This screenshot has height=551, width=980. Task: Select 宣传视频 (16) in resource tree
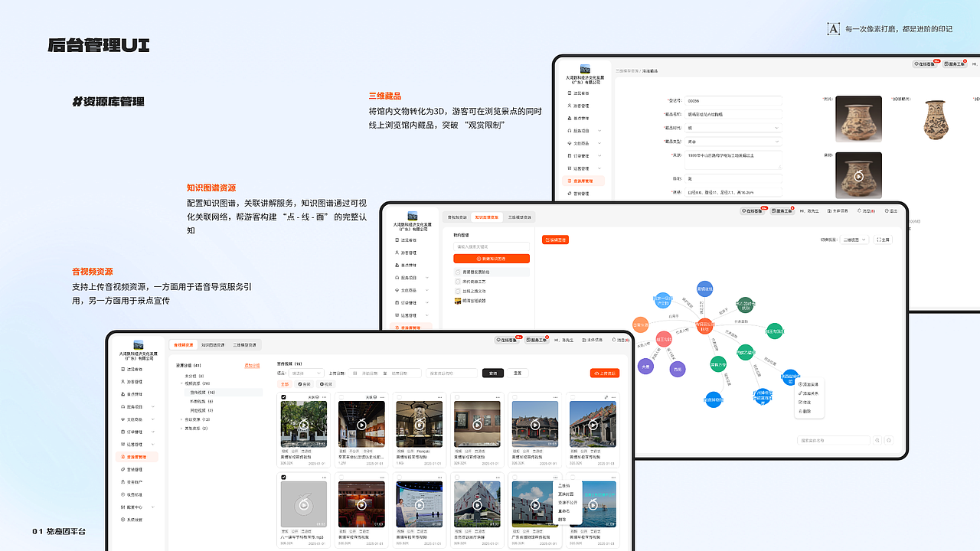(x=224, y=393)
